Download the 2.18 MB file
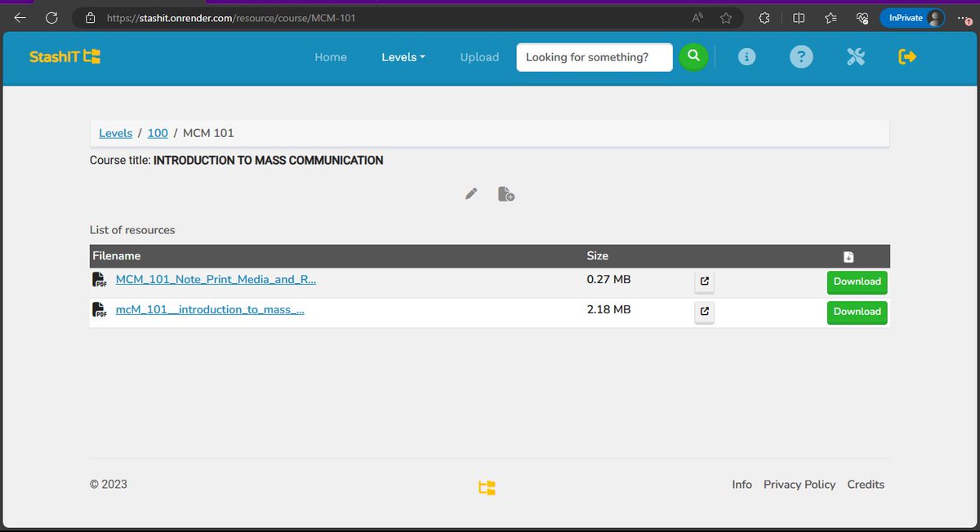 click(x=857, y=313)
